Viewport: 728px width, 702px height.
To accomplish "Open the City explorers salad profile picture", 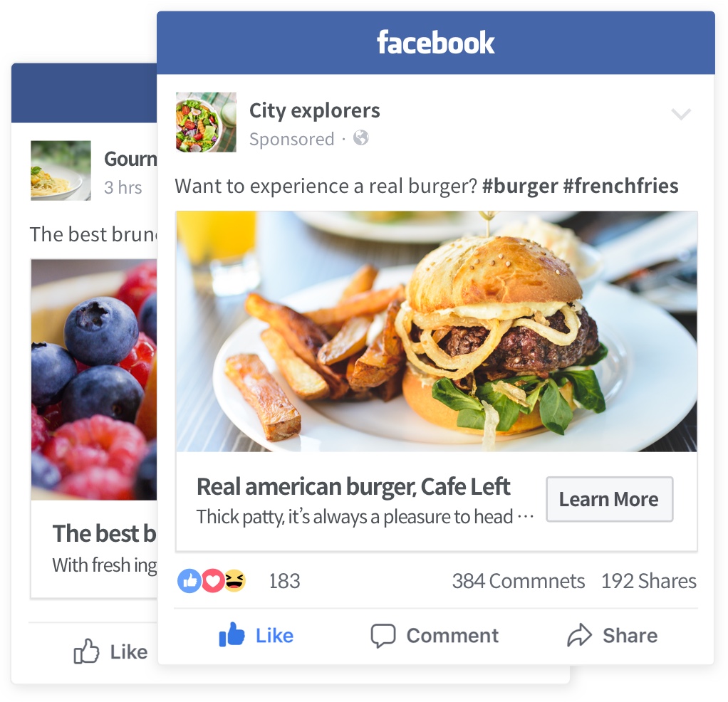I will (206, 122).
